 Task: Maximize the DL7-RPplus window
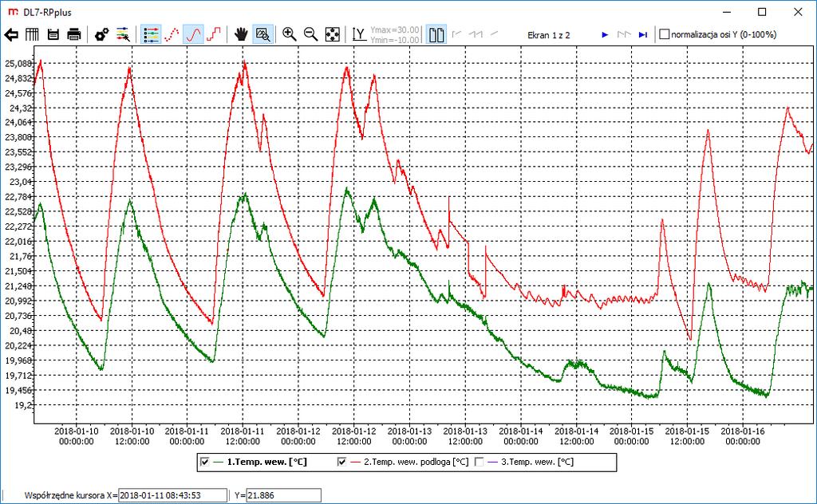pos(762,12)
